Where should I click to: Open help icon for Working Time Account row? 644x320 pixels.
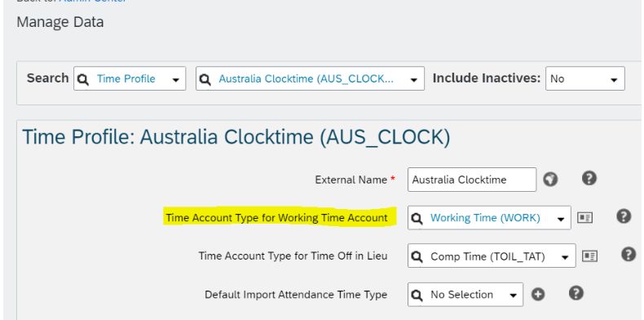624,216
